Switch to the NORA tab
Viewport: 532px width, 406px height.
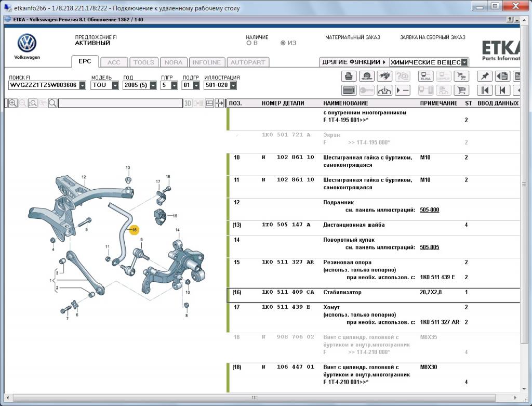tap(174, 62)
